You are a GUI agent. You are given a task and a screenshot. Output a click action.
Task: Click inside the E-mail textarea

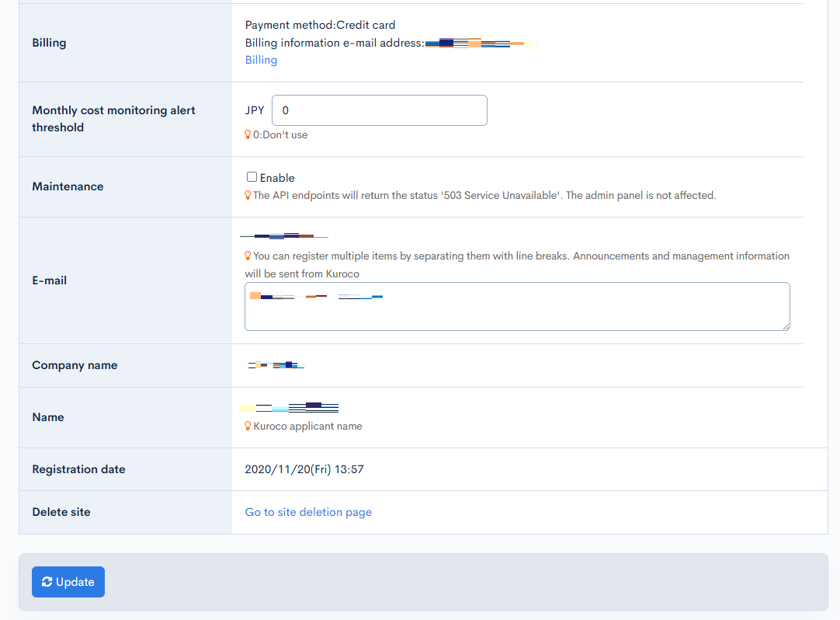517,306
